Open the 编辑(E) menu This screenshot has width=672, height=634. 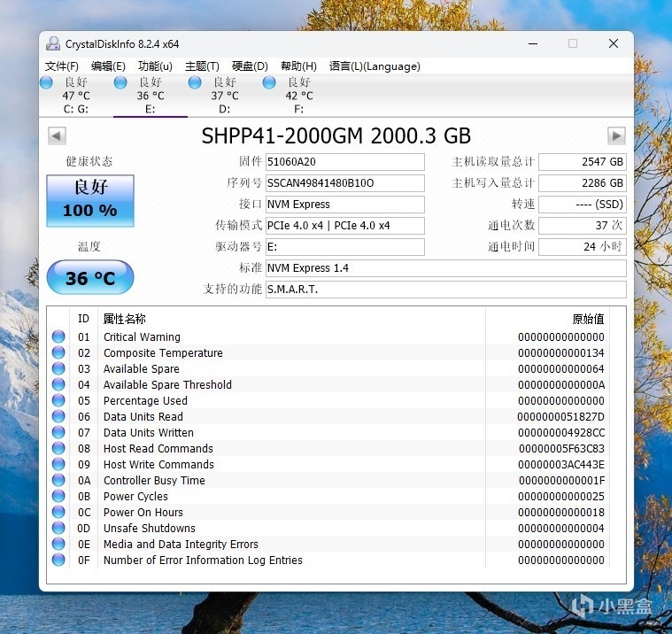(108, 66)
